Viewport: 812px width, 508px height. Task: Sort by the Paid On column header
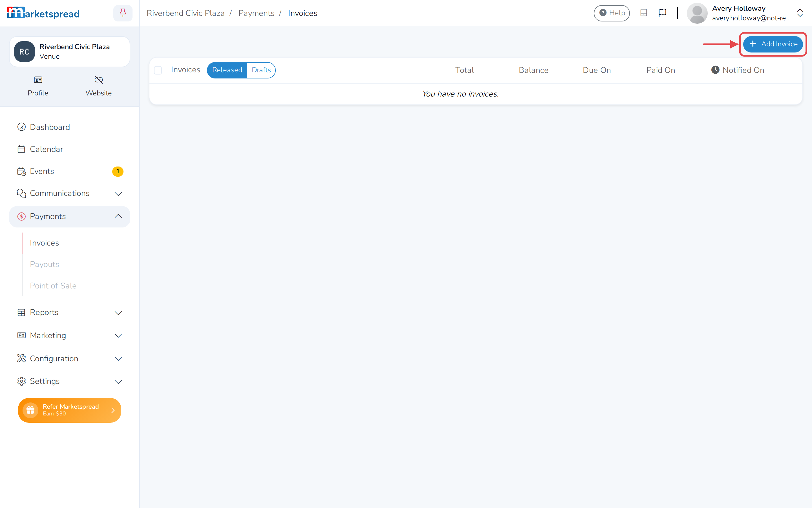point(661,70)
